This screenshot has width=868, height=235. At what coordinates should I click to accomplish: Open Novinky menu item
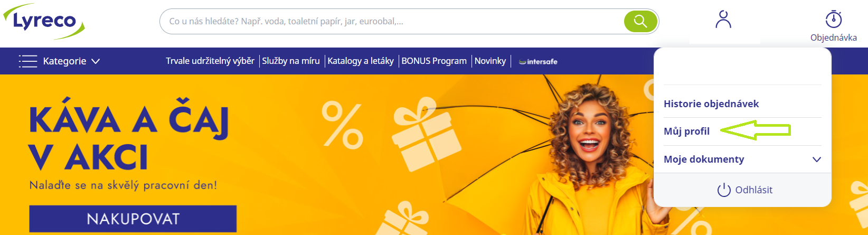(x=490, y=61)
